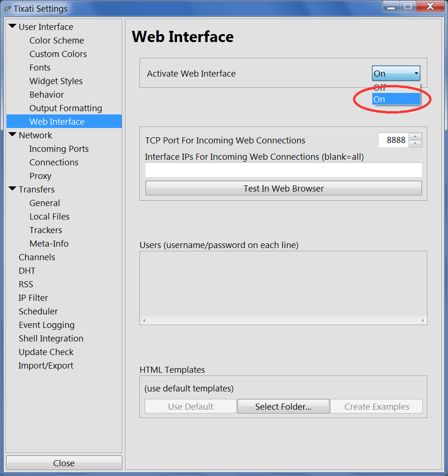448x476 pixels.
Task: Open Color Scheme settings
Action: click(57, 40)
